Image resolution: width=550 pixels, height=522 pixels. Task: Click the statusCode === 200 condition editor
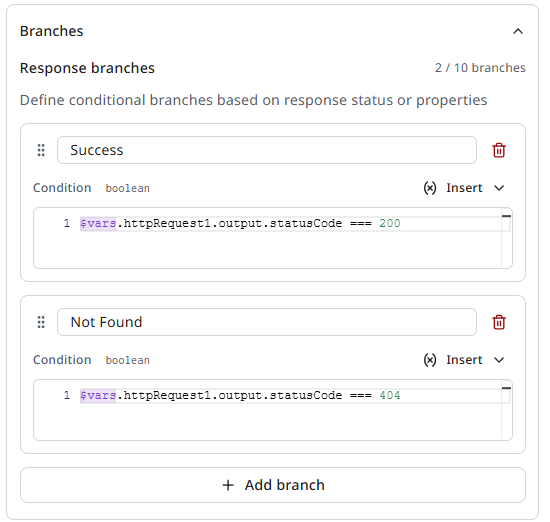273,238
